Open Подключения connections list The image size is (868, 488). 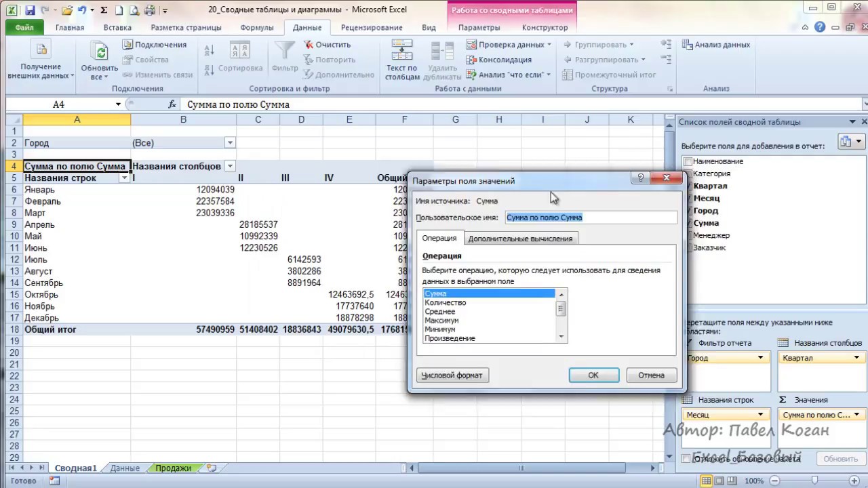tap(154, 45)
